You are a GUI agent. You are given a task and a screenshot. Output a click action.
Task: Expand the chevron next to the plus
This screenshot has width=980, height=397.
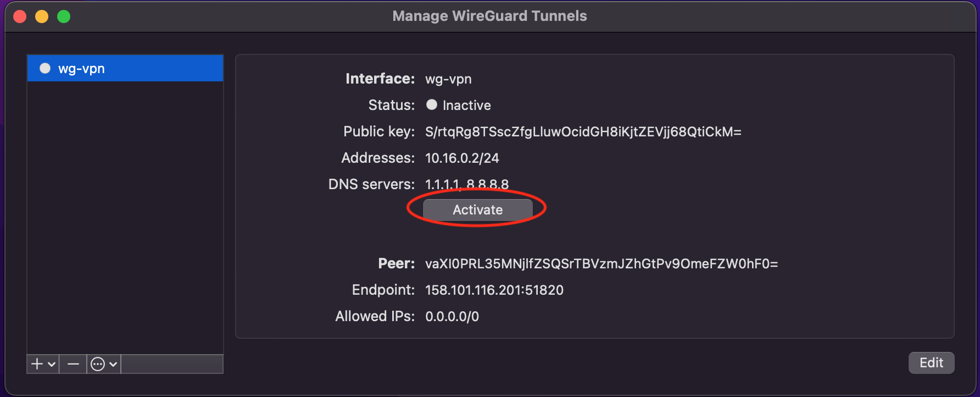pyautogui.click(x=52, y=364)
